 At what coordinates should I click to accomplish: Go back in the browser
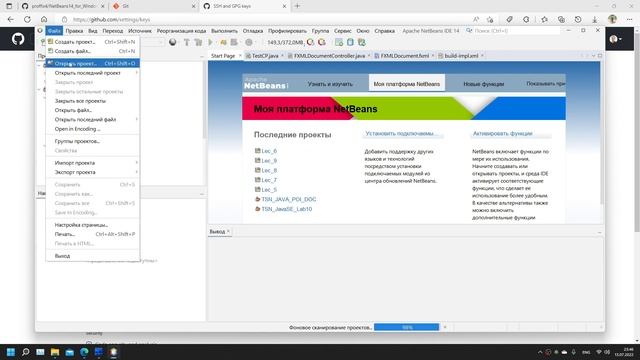click(x=11, y=19)
